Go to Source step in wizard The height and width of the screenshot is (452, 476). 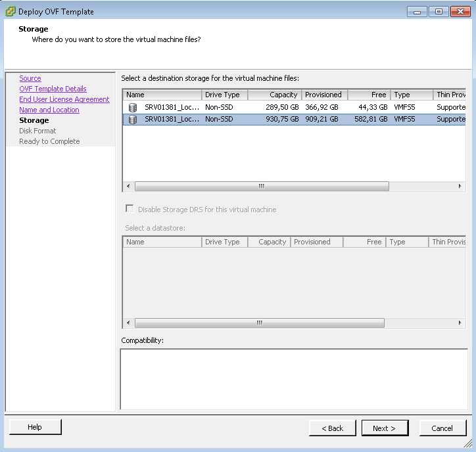coord(30,78)
